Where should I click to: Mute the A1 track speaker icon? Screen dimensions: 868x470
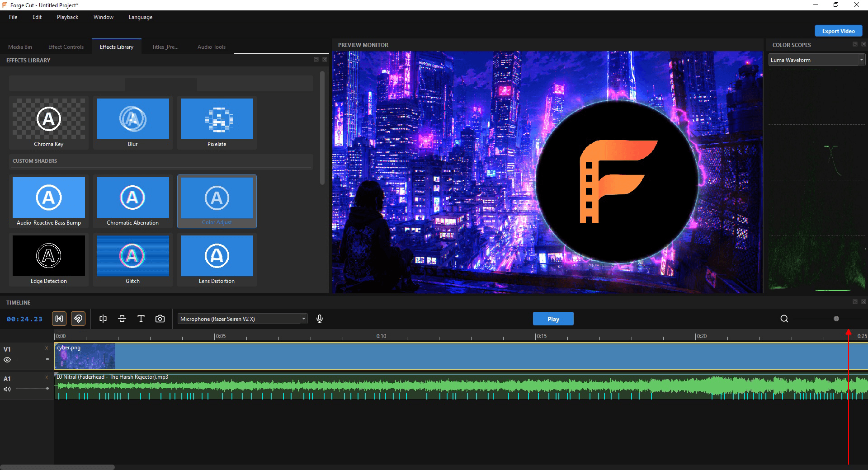7,389
